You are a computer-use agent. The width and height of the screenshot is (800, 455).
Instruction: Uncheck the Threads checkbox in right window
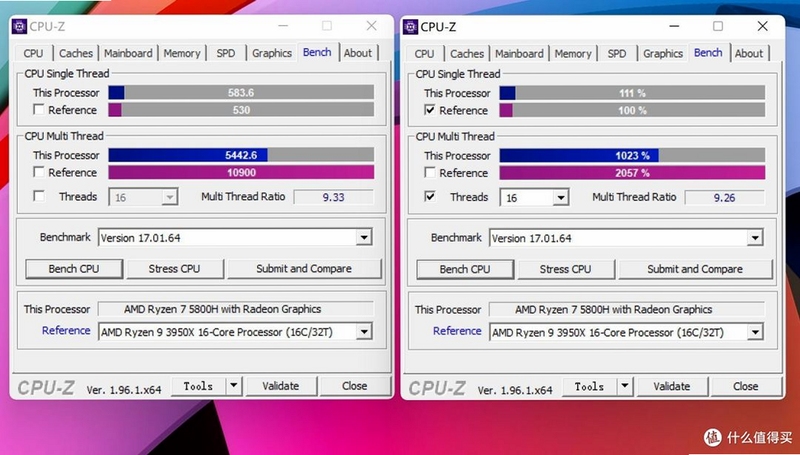pyautogui.click(x=430, y=196)
